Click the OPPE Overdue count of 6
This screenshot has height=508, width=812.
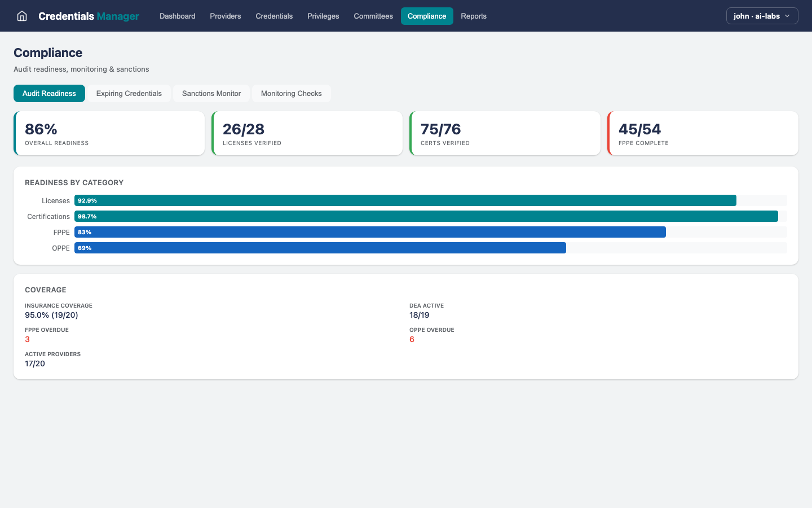coord(412,339)
